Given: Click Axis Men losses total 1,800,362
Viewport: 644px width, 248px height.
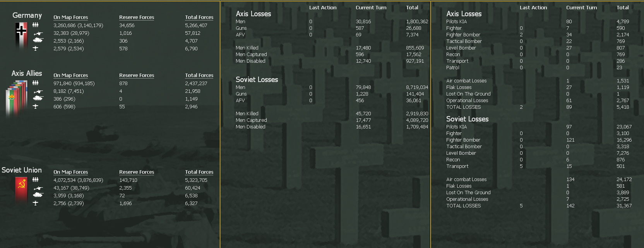Looking at the screenshot, I should pos(417,22).
